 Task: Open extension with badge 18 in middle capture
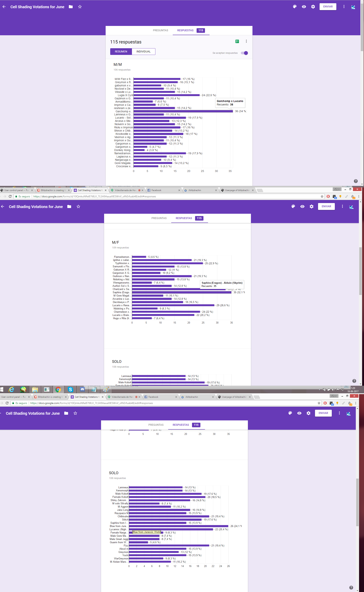coord(334,197)
